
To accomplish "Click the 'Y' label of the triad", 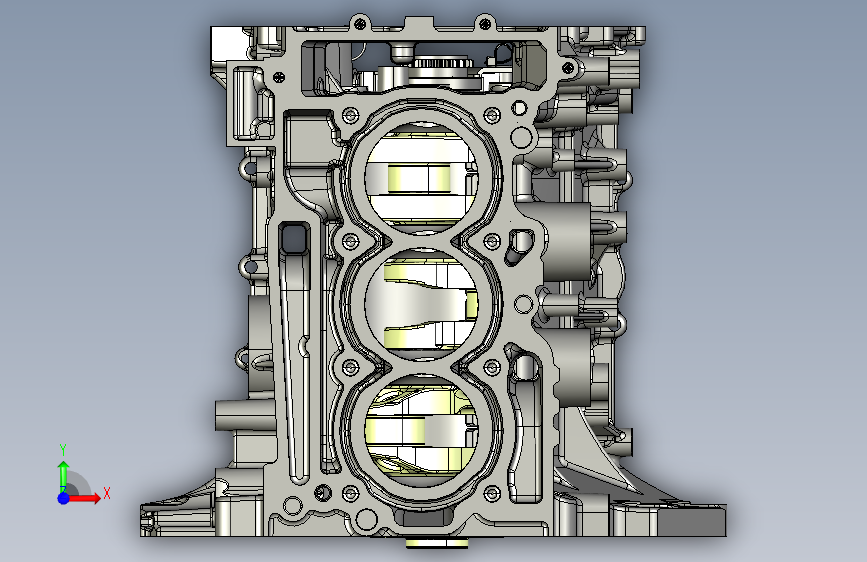I will pyautogui.click(x=63, y=450).
